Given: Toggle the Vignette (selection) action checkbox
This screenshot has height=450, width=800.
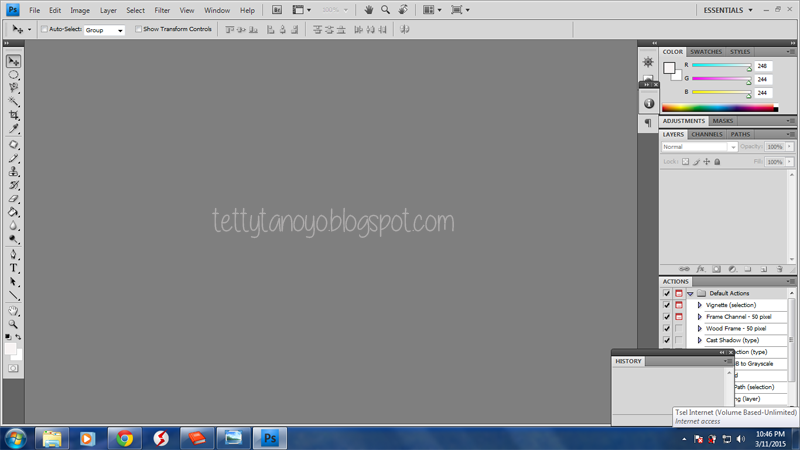Looking at the screenshot, I should (667, 305).
